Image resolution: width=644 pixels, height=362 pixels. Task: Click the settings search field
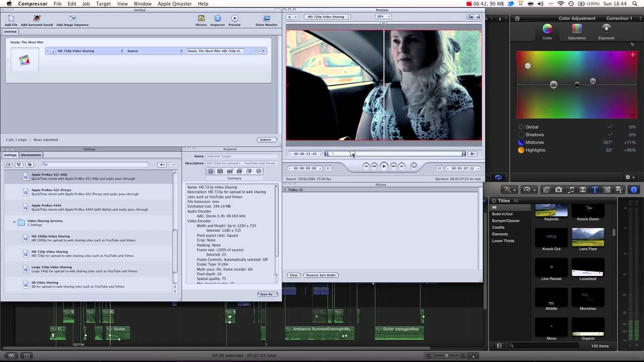pyautogui.click(x=96, y=164)
